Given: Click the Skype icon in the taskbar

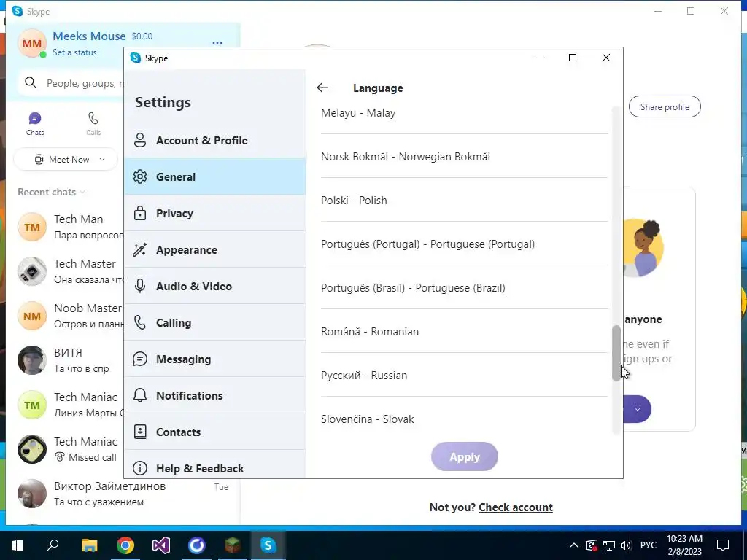Looking at the screenshot, I should 268,545.
